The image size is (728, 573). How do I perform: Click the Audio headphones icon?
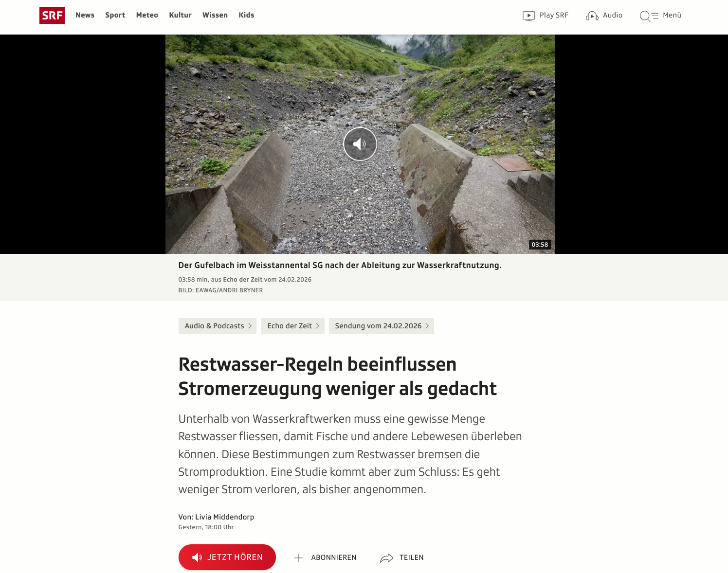[592, 16]
